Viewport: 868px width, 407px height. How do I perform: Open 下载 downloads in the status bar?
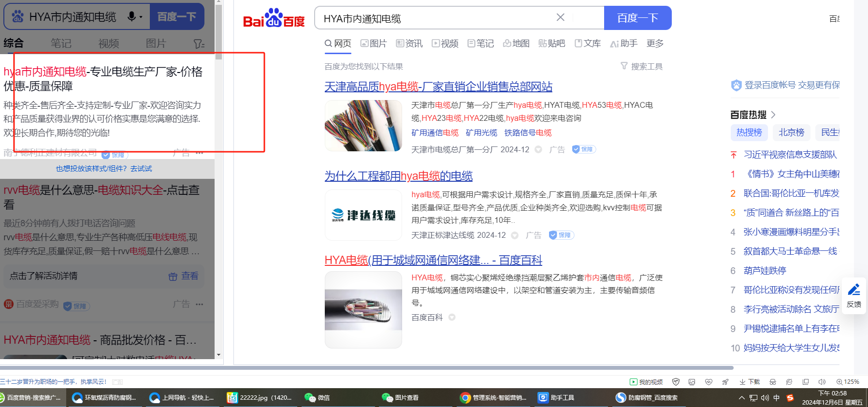749,382
